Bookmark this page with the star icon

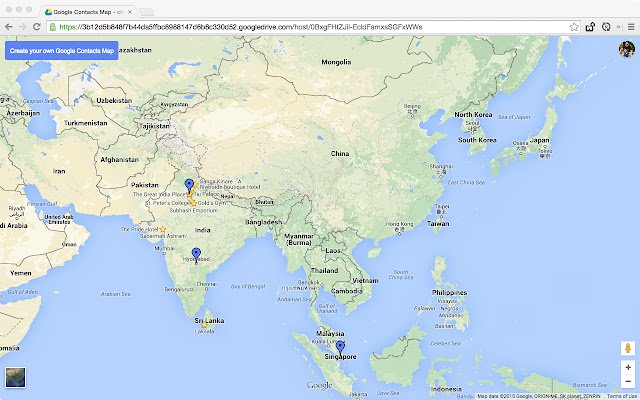[x=574, y=27]
